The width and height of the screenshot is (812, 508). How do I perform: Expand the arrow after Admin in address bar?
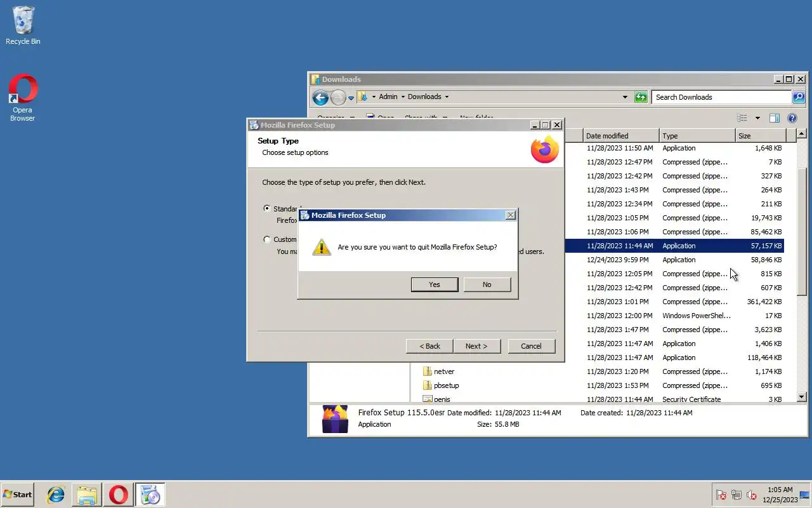click(403, 97)
